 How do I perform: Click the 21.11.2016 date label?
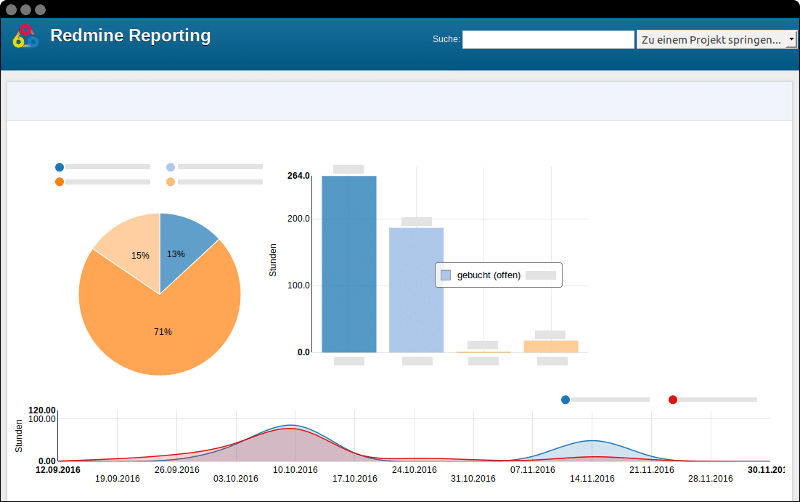(x=652, y=469)
